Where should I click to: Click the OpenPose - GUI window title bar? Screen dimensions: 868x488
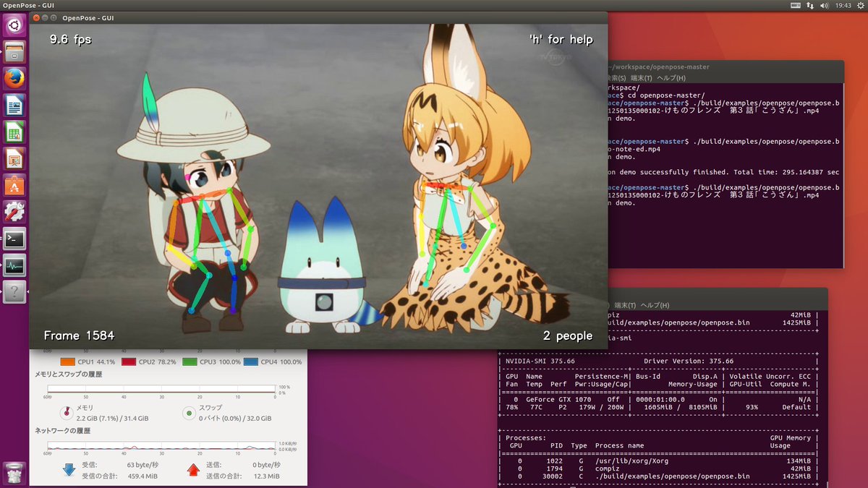pyautogui.click(x=318, y=17)
